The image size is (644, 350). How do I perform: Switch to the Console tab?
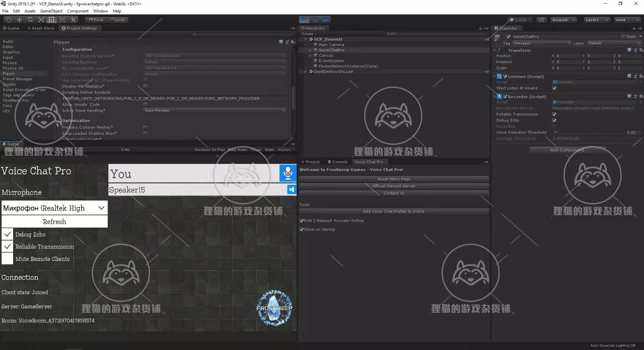pos(338,162)
